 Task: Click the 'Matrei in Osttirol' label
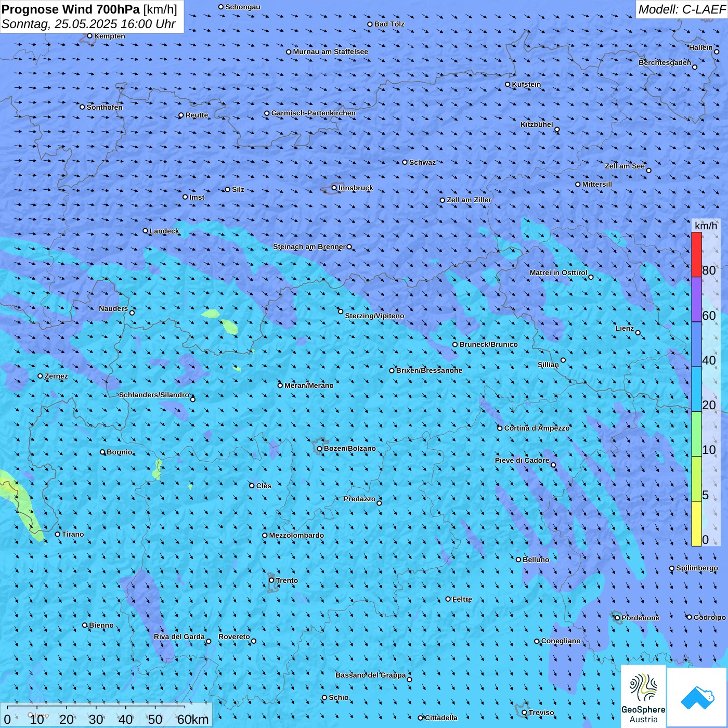click(x=558, y=272)
